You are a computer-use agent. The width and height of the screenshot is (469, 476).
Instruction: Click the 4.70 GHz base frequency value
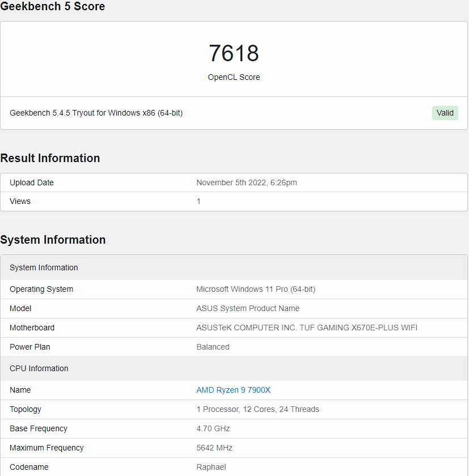coord(213,428)
